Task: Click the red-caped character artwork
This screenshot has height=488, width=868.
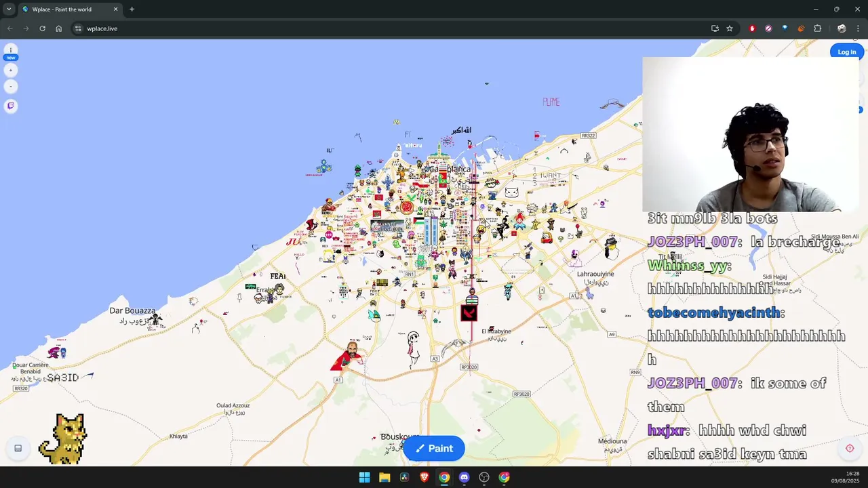Action: (349, 357)
